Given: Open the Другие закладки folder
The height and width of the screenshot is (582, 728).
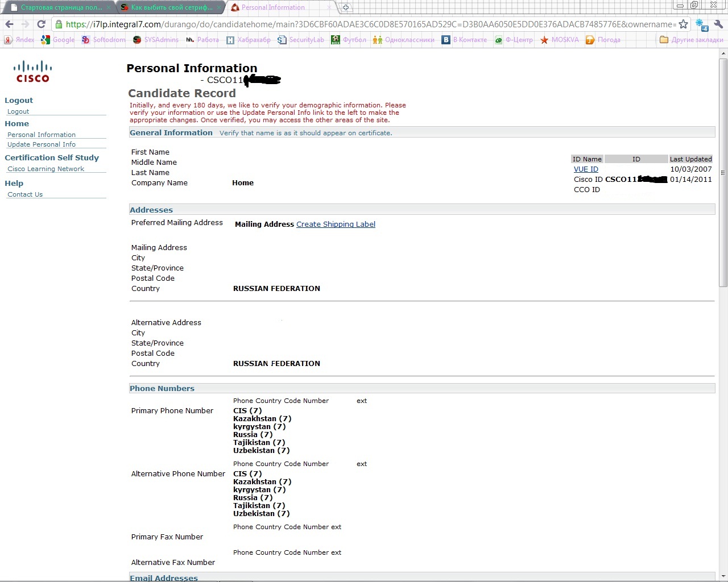Looking at the screenshot, I should (x=691, y=40).
